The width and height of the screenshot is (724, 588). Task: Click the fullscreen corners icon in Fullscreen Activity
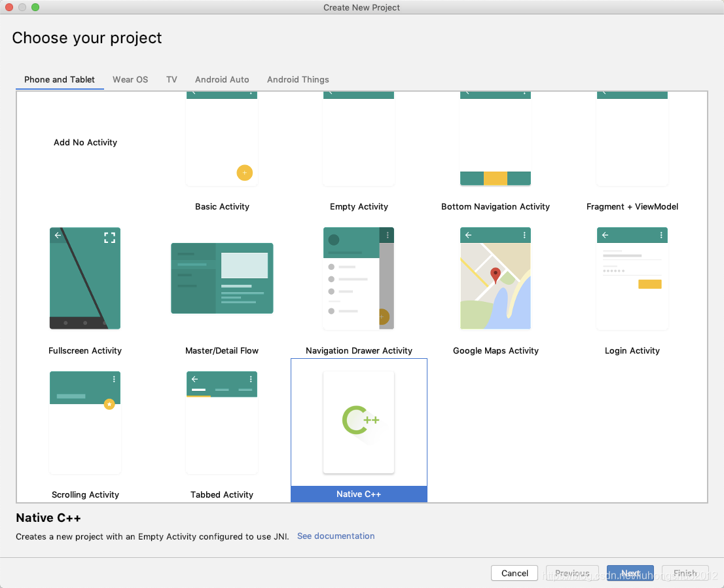pyautogui.click(x=109, y=238)
